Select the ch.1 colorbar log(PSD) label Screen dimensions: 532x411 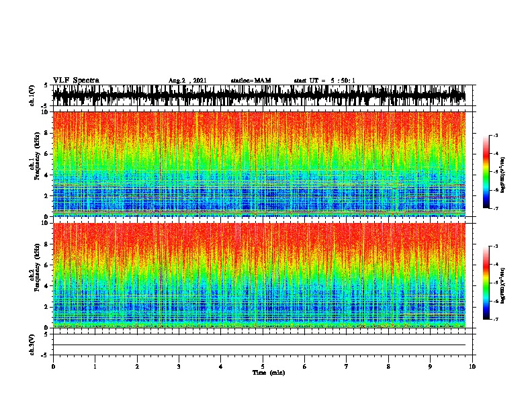click(502, 175)
